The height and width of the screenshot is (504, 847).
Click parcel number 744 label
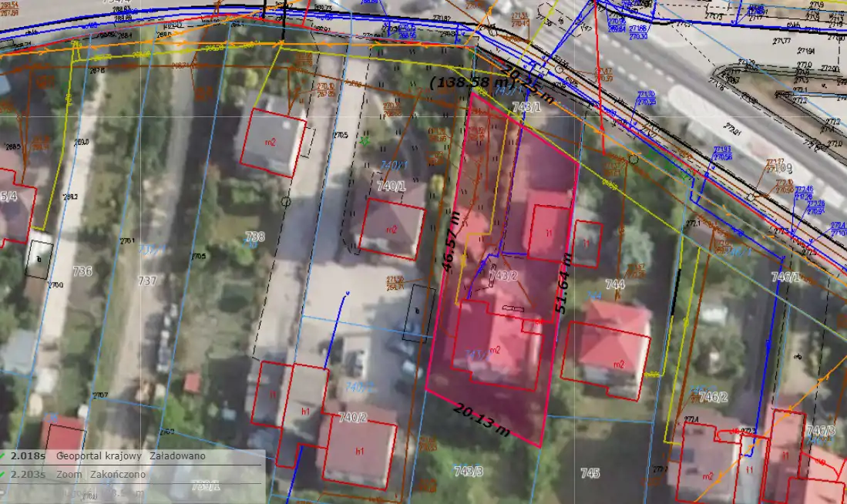click(x=614, y=285)
